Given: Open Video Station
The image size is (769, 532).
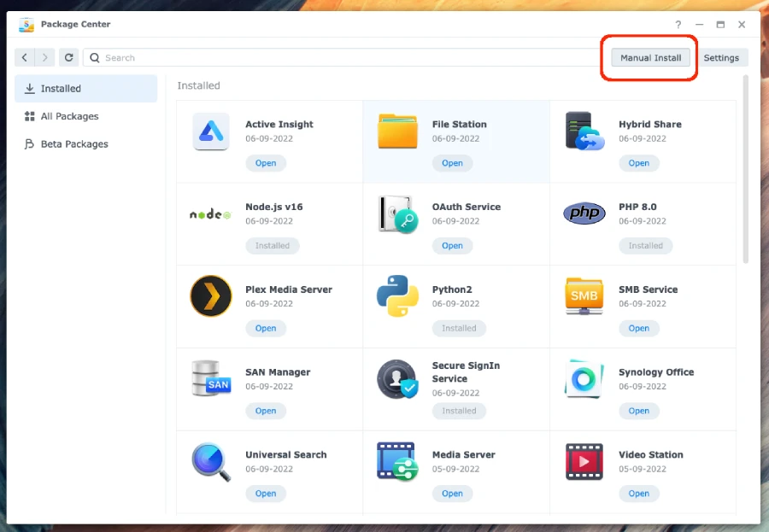Looking at the screenshot, I should (x=638, y=494).
